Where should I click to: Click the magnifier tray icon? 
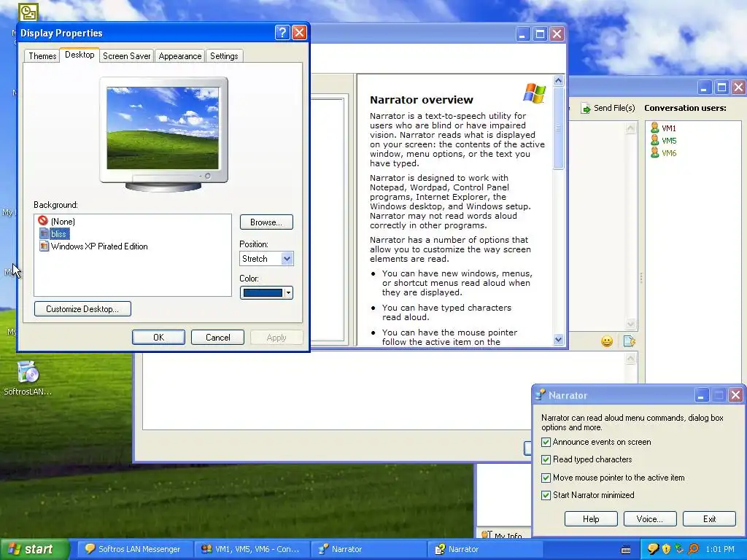point(693,549)
